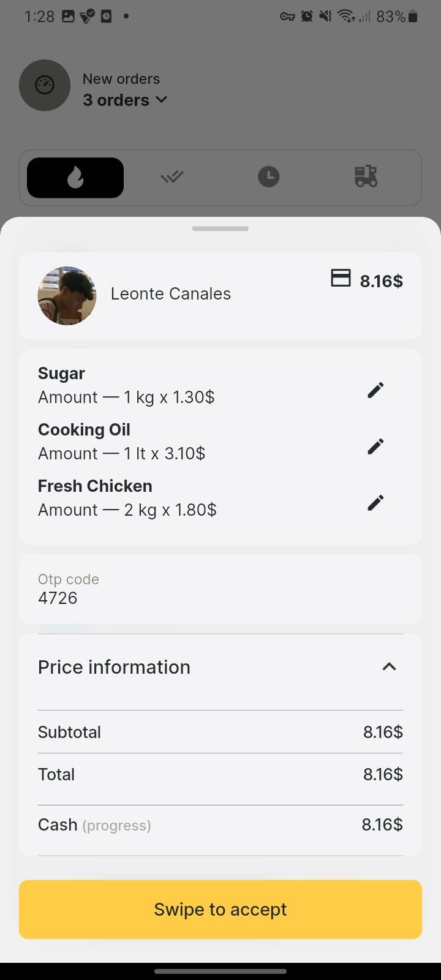Viewport: 441px width, 980px height.
Task: Edit the Cooking Oil item amount
Action: (x=375, y=447)
